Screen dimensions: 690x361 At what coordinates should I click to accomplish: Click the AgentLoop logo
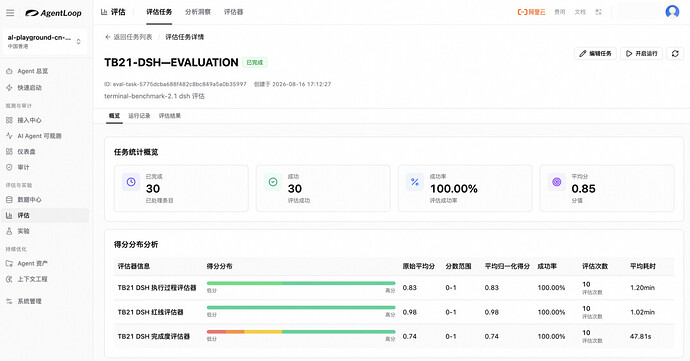(53, 13)
